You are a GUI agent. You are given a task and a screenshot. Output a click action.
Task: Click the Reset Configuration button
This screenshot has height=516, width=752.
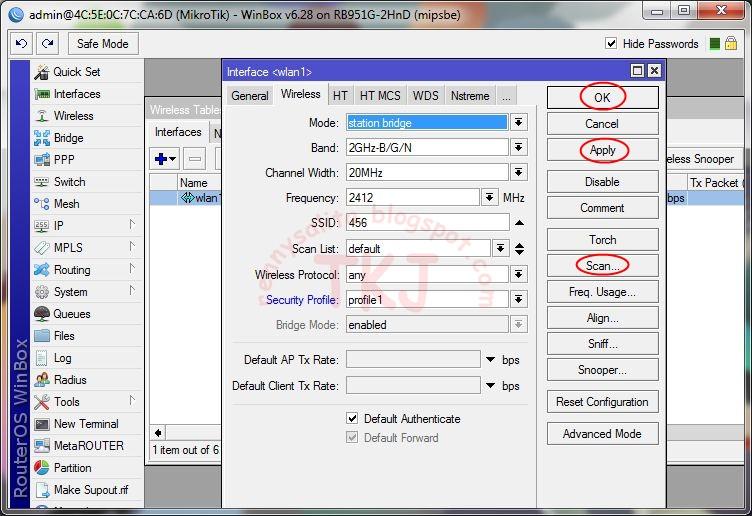602,402
